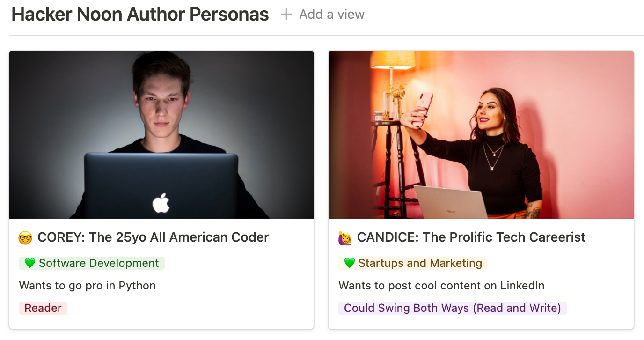This screenshot has width=644, height=340.
Task: Click the Apple logo on Corey's laptop
Action: coord(161,203)
